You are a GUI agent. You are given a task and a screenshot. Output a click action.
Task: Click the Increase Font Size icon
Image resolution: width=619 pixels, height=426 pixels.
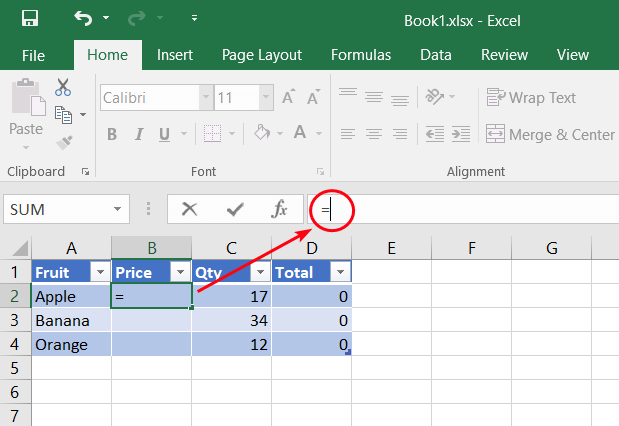pyautogui.click(x=288, y=98)
